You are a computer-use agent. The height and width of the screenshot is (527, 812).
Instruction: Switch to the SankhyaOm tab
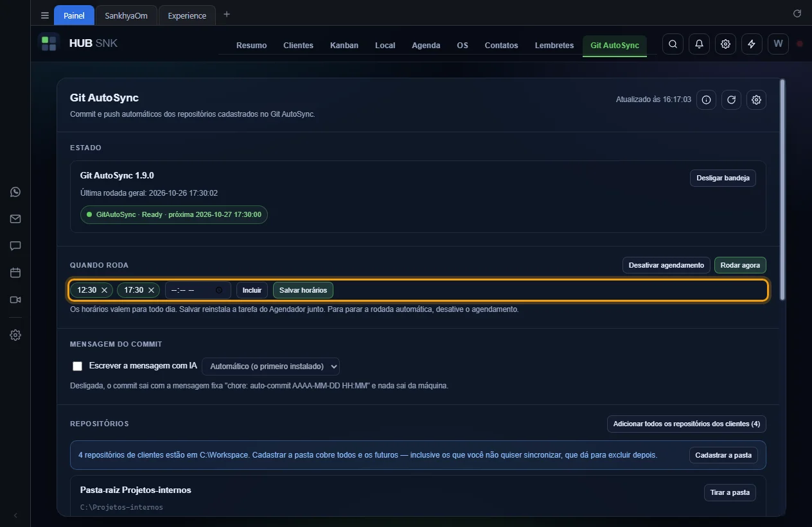point(127,15)
